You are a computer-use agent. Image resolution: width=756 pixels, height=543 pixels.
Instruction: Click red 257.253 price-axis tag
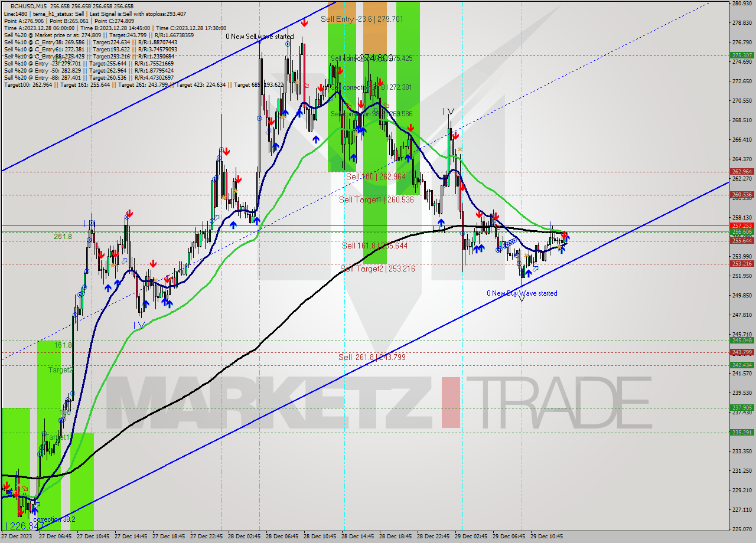742,225
